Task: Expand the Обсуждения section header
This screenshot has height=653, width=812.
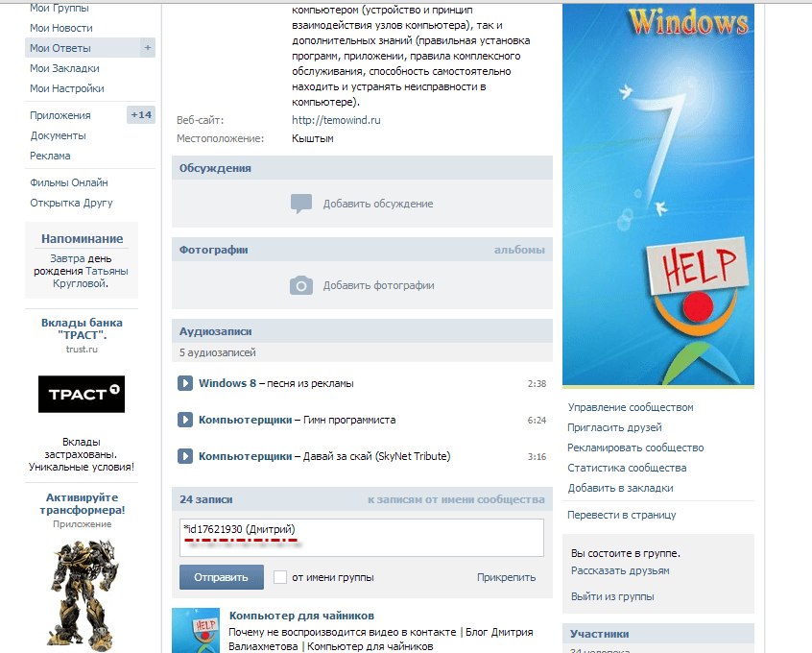Action: tap(215, 168)
